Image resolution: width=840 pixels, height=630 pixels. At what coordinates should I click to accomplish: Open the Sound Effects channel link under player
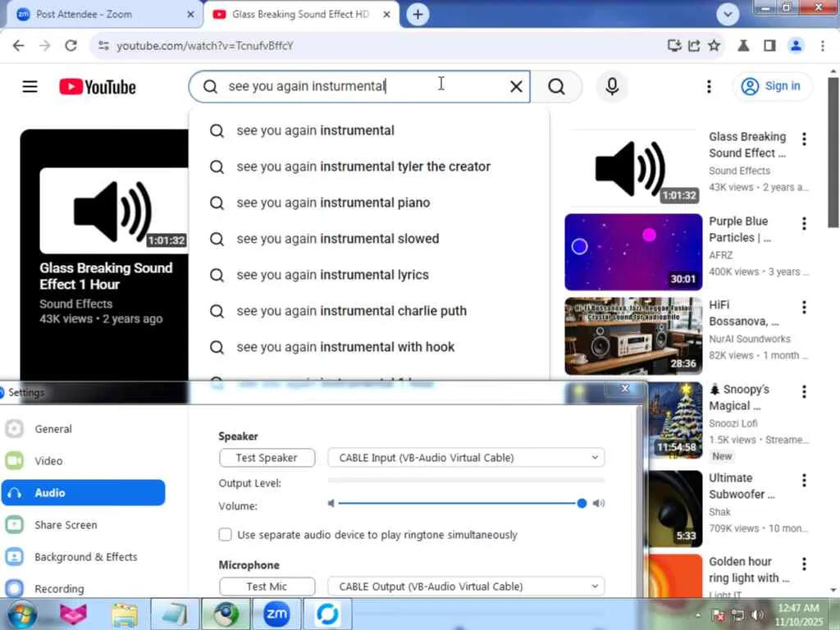point(76,304)
